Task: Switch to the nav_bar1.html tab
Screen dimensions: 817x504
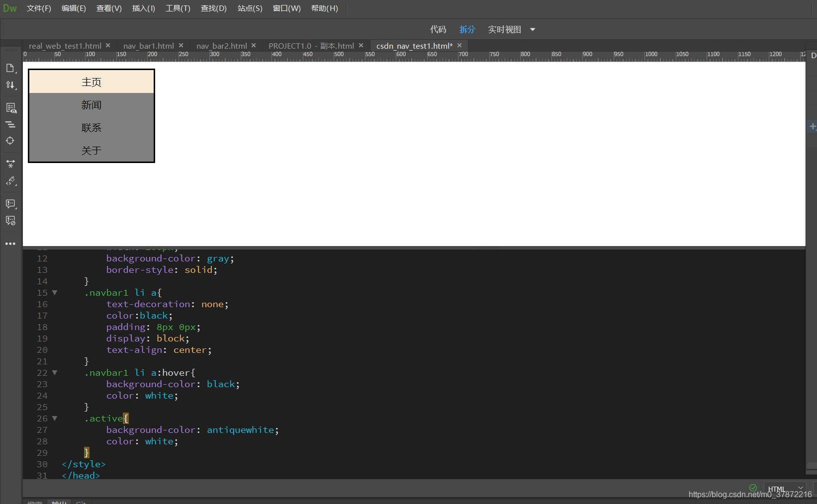Action: (x=149, y=46)
